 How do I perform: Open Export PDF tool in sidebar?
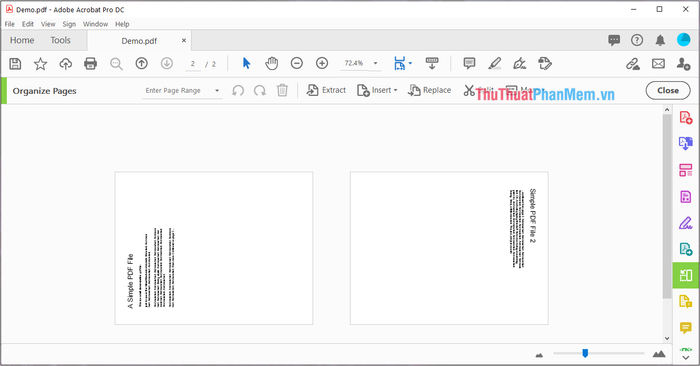(x=686, y=143)
